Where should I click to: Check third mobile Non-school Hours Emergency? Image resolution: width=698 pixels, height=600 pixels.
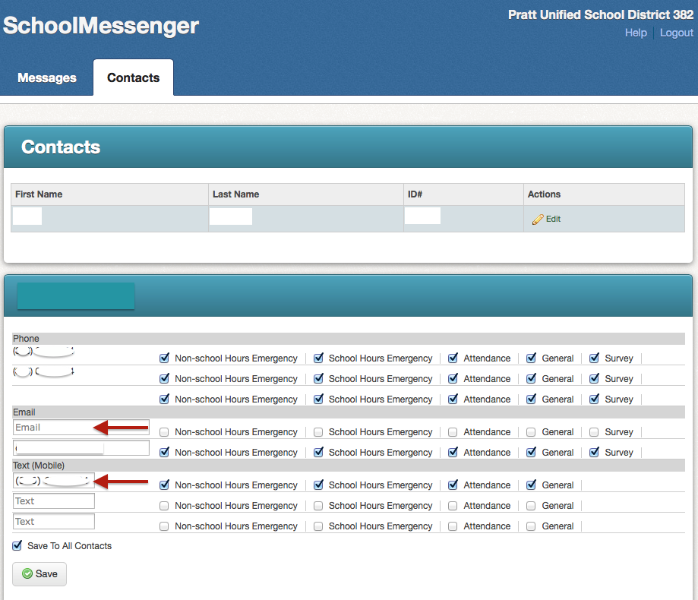pyautogui.click(x=164, y=526)
